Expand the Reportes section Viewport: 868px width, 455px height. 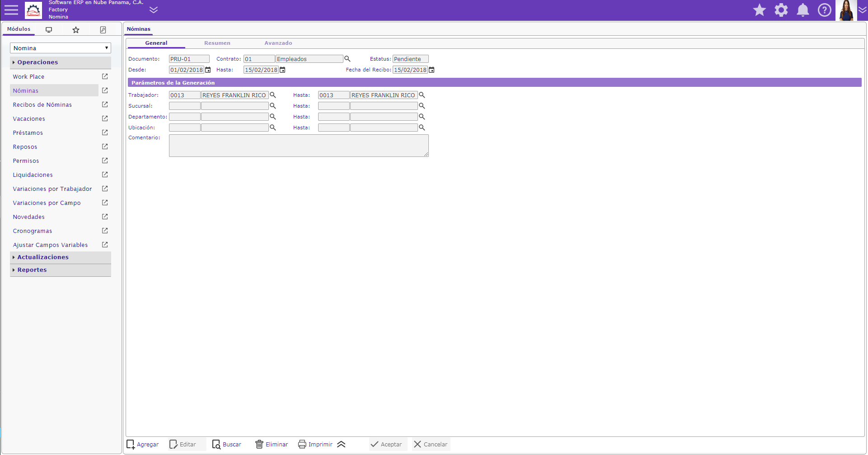point(32,270)
